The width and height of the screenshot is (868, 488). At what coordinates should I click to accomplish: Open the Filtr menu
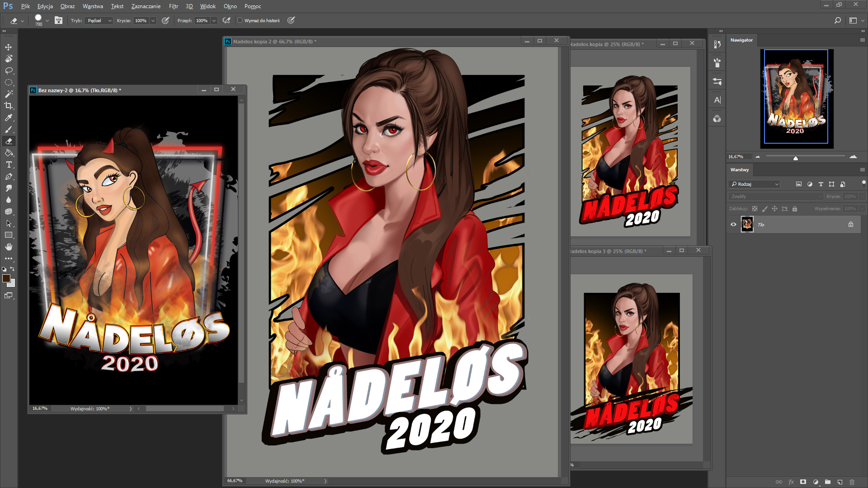pos(173,6)
